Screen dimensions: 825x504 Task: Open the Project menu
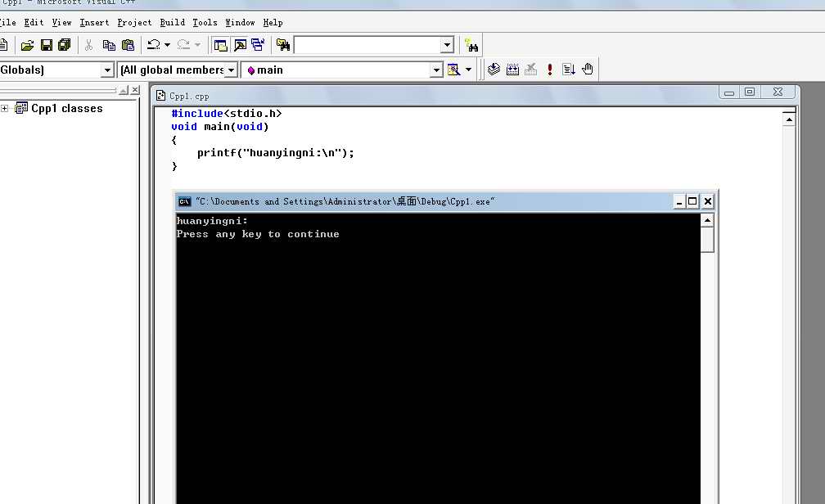pyautogui.click(x=134, y=23)
